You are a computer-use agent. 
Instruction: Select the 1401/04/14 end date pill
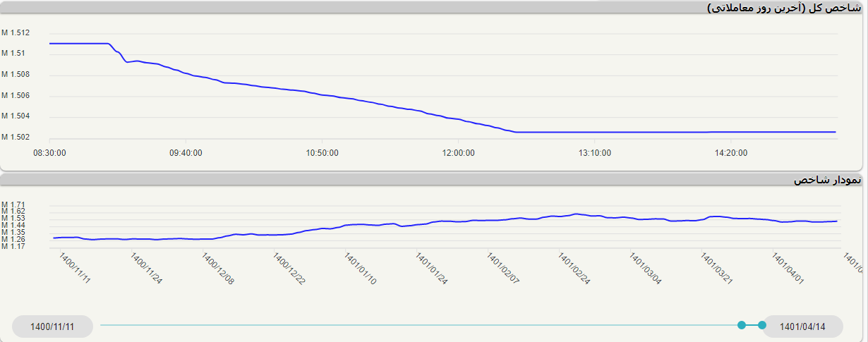(802, 326)
